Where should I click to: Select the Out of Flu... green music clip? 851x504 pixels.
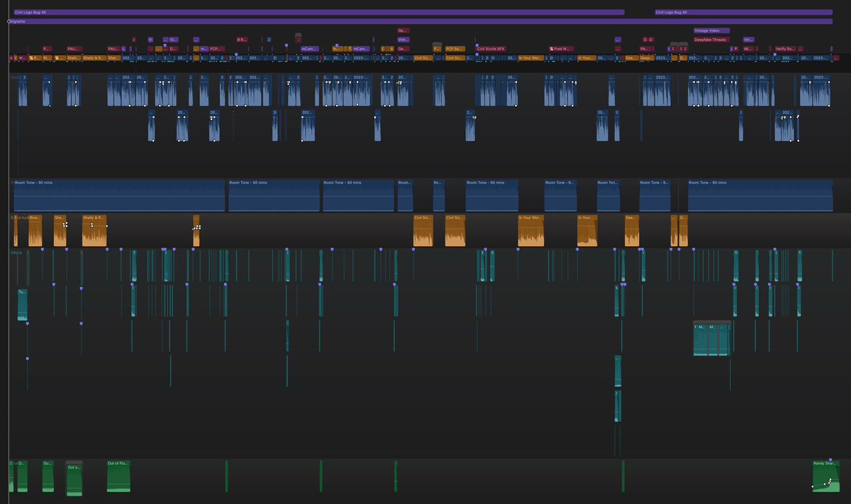pos(118,476)
